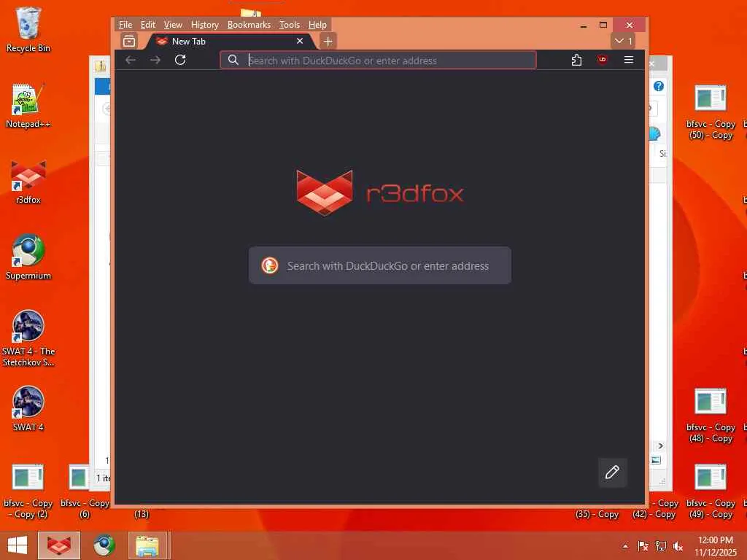Select Recycle Bin desktop icon
The image size is (747, 560).
point(28,29)
